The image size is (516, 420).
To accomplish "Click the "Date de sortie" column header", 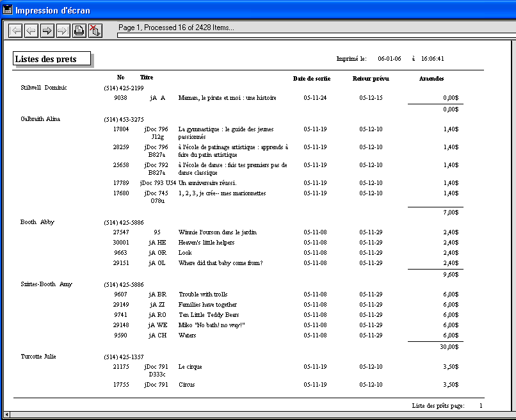I will tap(311, 79).
